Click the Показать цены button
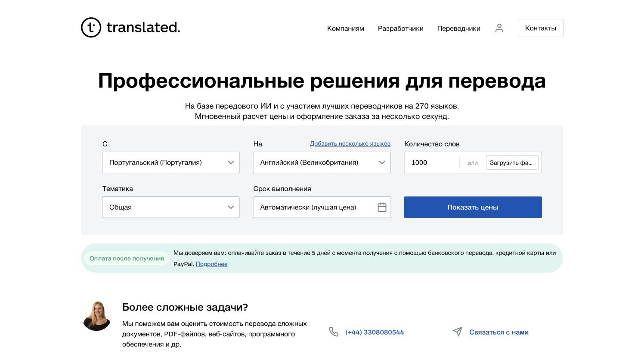The width and height of the screenshot is (644, 352). pos(473,207)
